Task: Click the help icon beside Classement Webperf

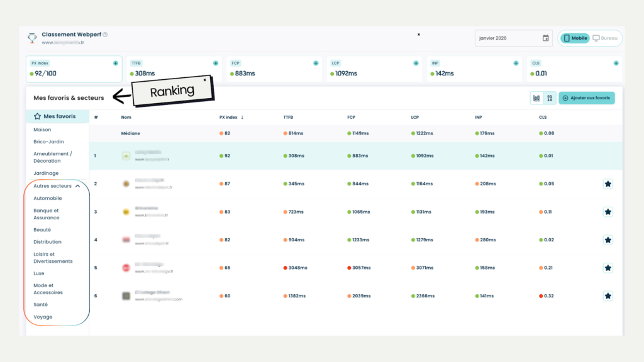Action: tap(105, 35)
